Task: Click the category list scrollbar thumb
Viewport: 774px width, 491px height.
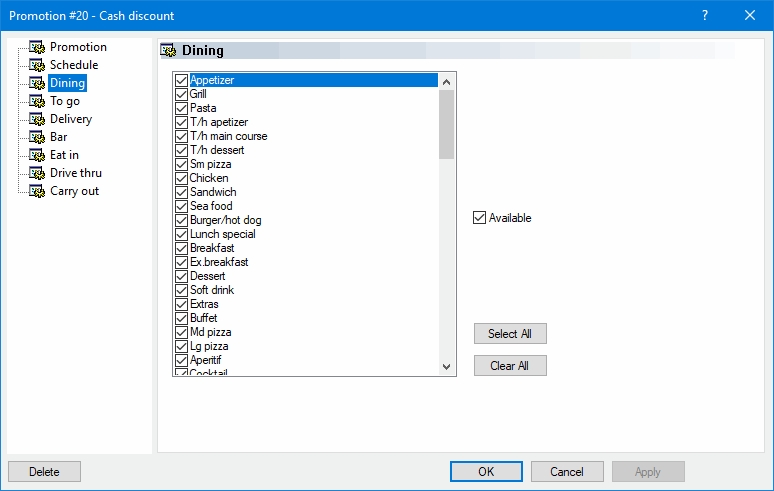Action: 447,124
